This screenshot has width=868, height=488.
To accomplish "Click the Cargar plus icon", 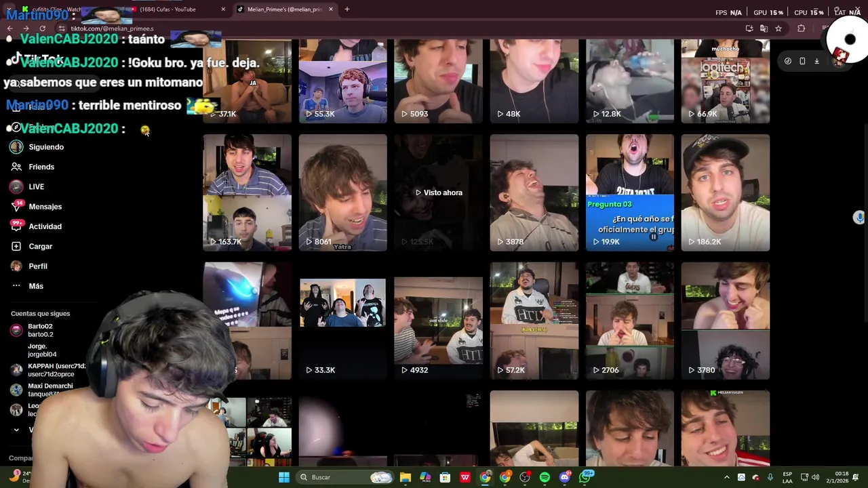I will (x=16, y=246).
